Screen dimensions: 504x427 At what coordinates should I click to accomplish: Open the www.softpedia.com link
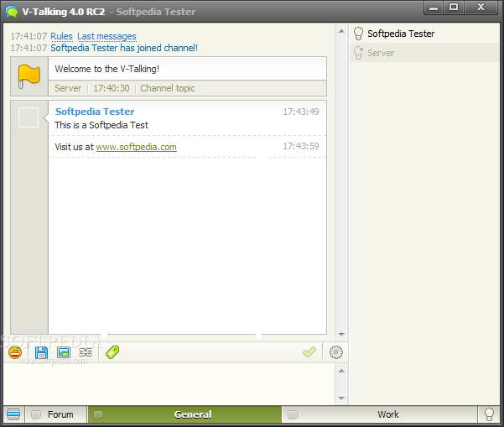tap(137, 147)
